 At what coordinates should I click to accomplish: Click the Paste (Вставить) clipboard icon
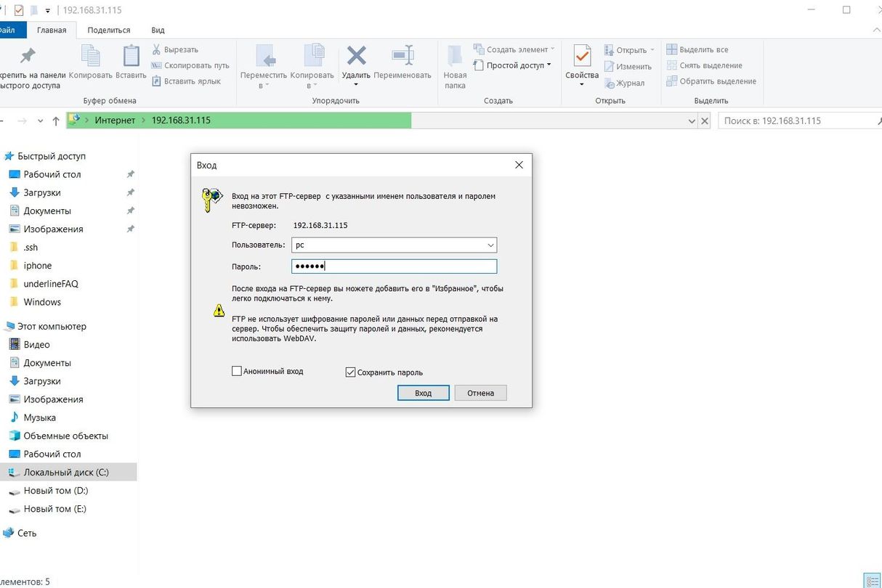[131, 56]
